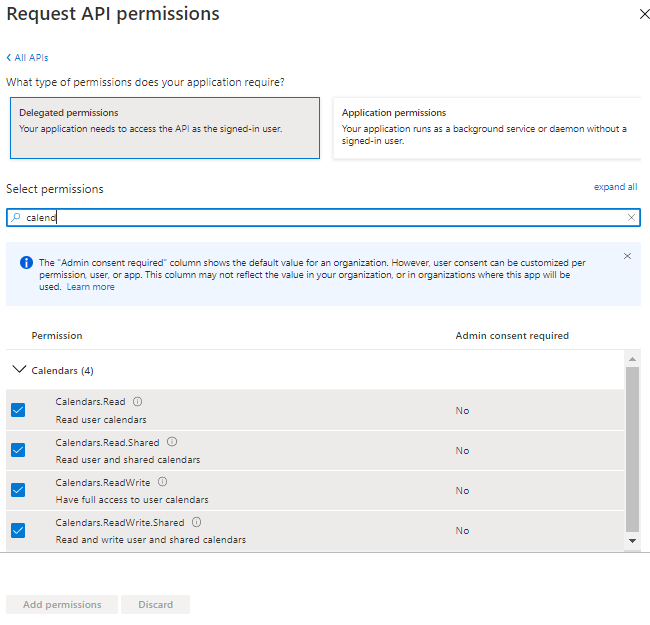Open info tooltip for Calendars.ReadWrite
650x625 pixels.
pos(162,482)
